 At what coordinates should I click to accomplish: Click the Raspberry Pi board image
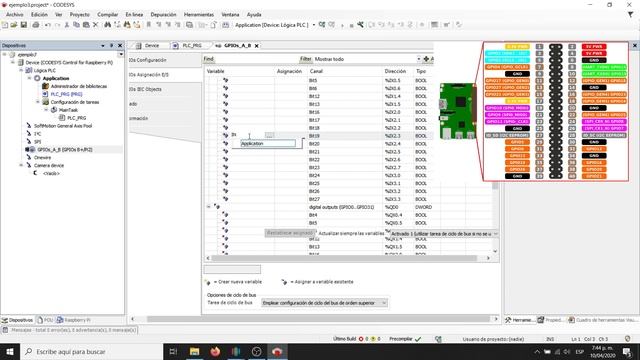coord(457,111)
